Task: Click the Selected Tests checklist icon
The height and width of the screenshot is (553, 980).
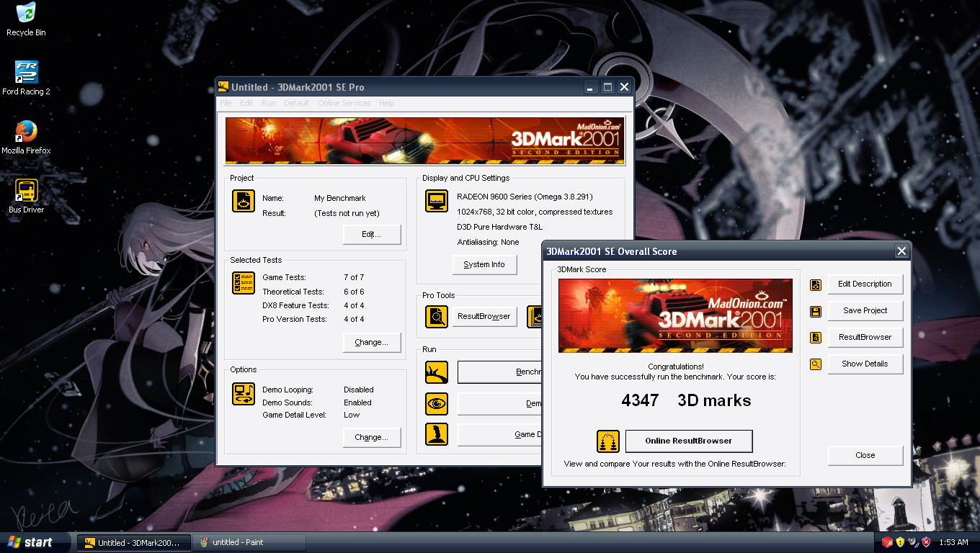Action: click(x=244, y=283)
